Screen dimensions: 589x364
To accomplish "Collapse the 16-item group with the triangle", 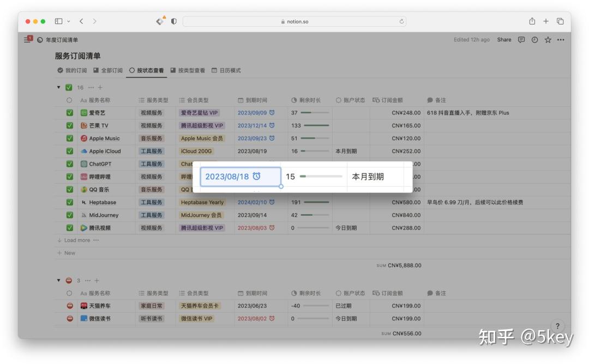I will pos(58,87).
